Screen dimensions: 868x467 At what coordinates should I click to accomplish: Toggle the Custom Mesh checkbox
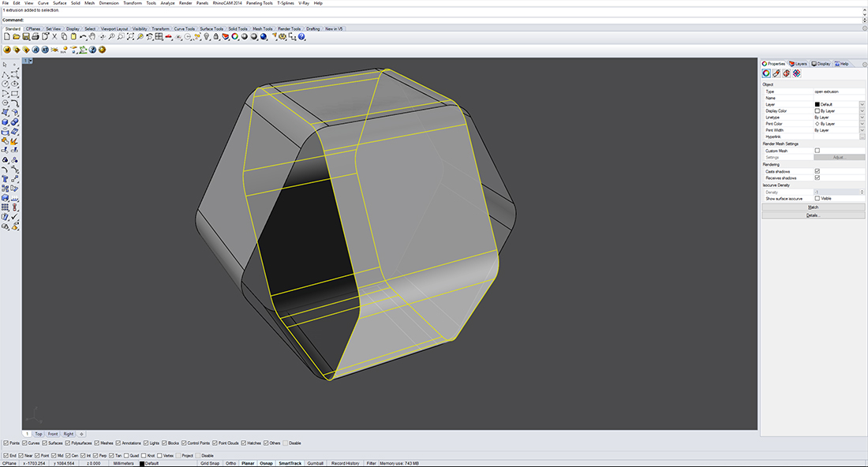817,151
